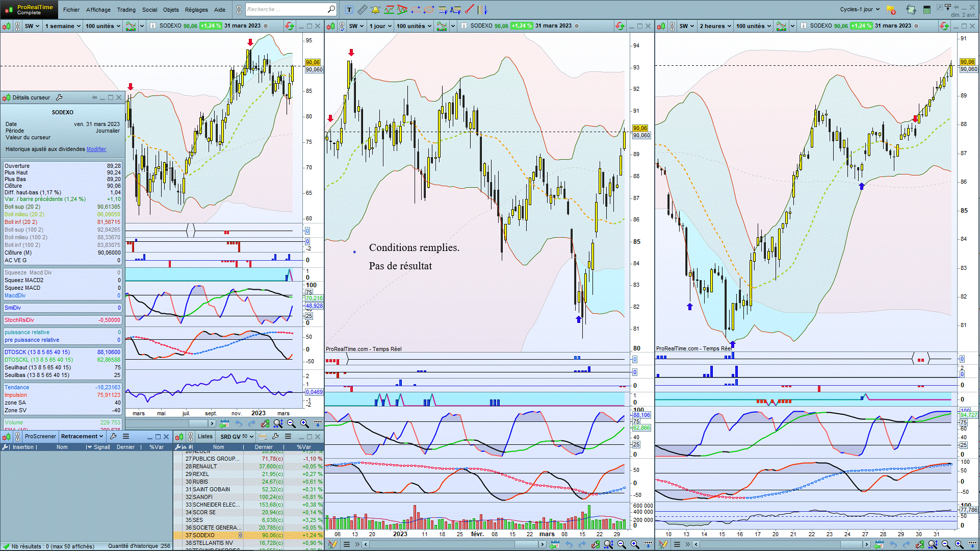Select the Text annotation tool
The image size is (980, 551).
tap(349, 10)
